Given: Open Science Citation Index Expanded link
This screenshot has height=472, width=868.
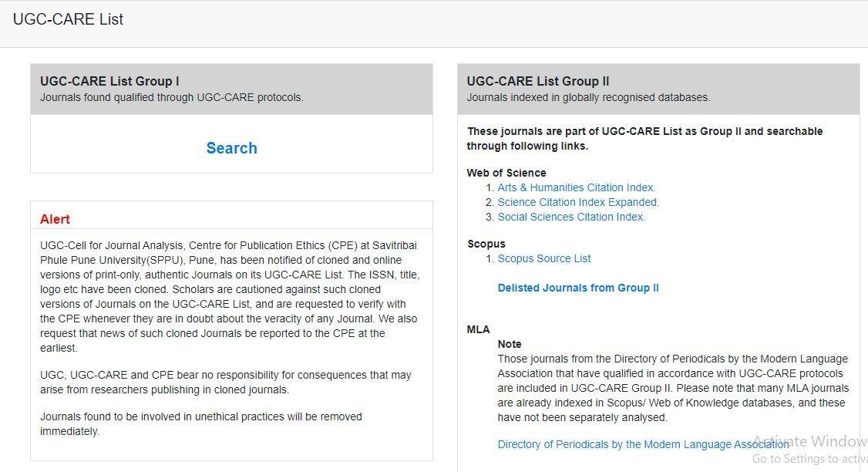Looking at the screenshot, I should 578,202.
